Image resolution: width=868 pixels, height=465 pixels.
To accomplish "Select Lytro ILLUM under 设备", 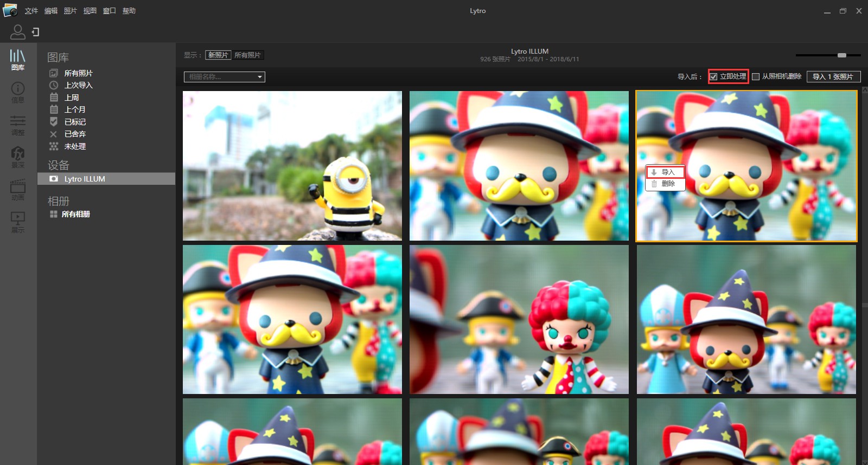I will [x=85, y=179].
